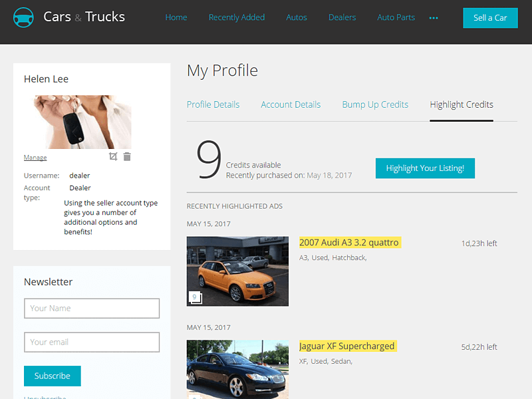Image resolution: width=532 pixels, height=399 pixels.
Task: Go to Home in navigation
Action: point(176,17)
